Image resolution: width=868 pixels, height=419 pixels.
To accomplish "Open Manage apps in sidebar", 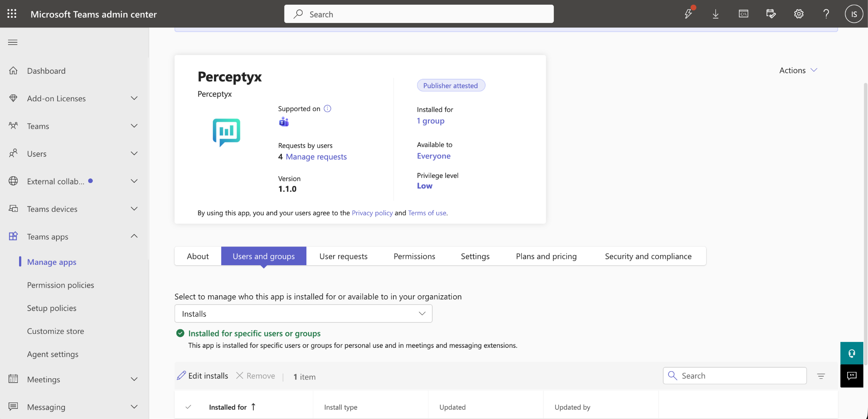I will pyautogui.click(x=52, y=262).
